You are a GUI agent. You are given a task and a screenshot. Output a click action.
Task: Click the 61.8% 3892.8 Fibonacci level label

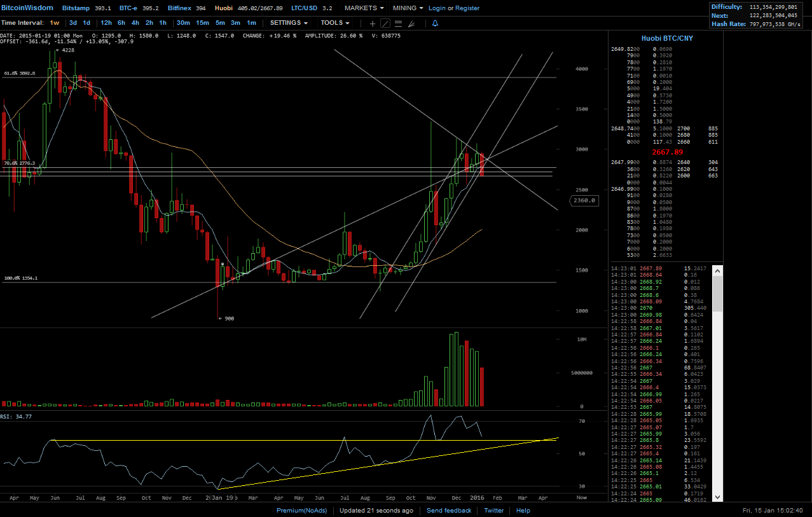(x=20, y=74)
